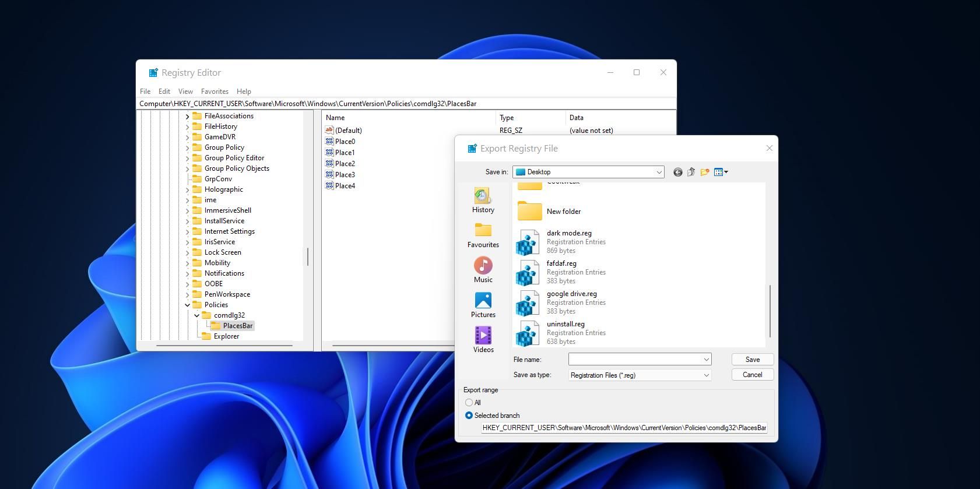Open the File menu in Registry Editor
The image size is (980, 489).
point(145,92)
